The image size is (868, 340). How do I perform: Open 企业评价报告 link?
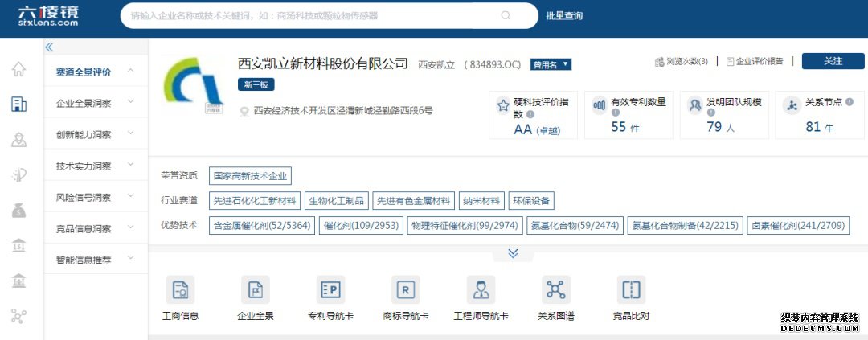pos(755,61)
